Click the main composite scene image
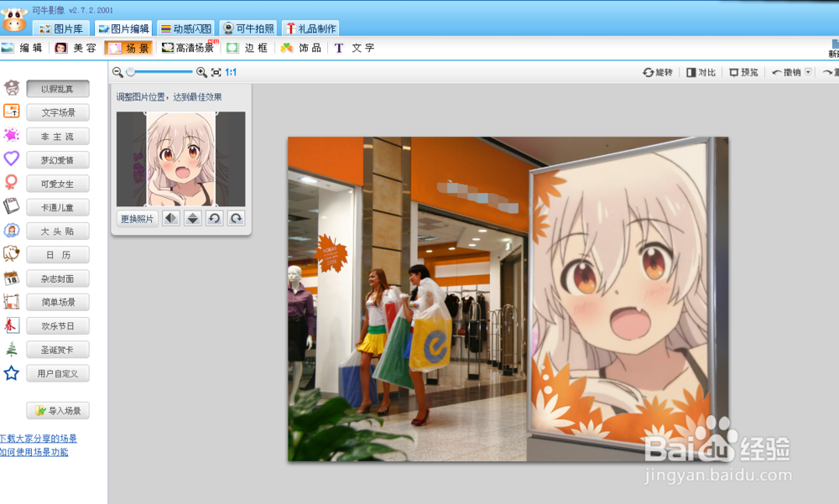The image size is (839, 504). tap(508, 299)
